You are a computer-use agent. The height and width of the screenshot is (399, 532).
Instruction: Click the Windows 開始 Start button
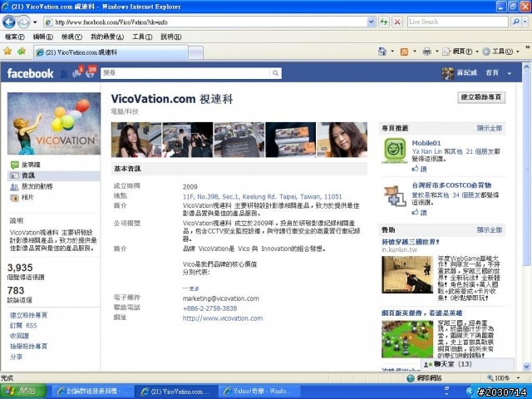[x=23, y=392]
